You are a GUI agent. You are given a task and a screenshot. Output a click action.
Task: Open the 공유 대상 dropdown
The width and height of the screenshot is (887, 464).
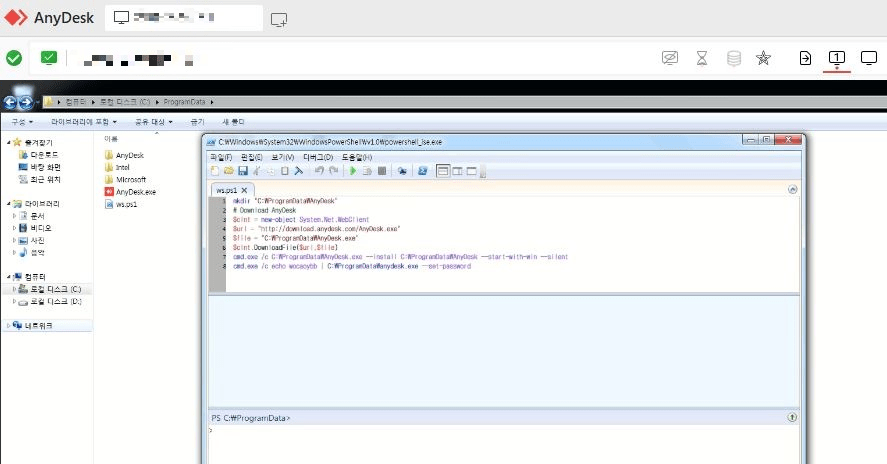[153, 122]
